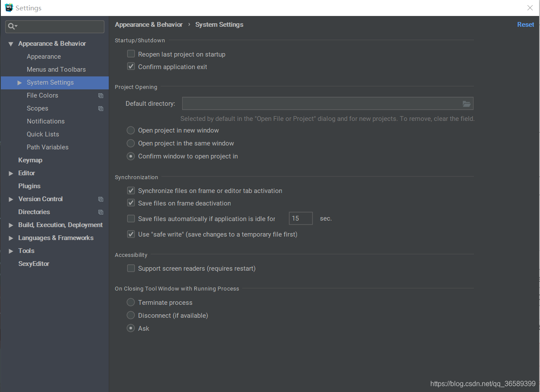Screen dimensions: 540x392
Task: Select Open project in new window
Action: pos(130,130)
